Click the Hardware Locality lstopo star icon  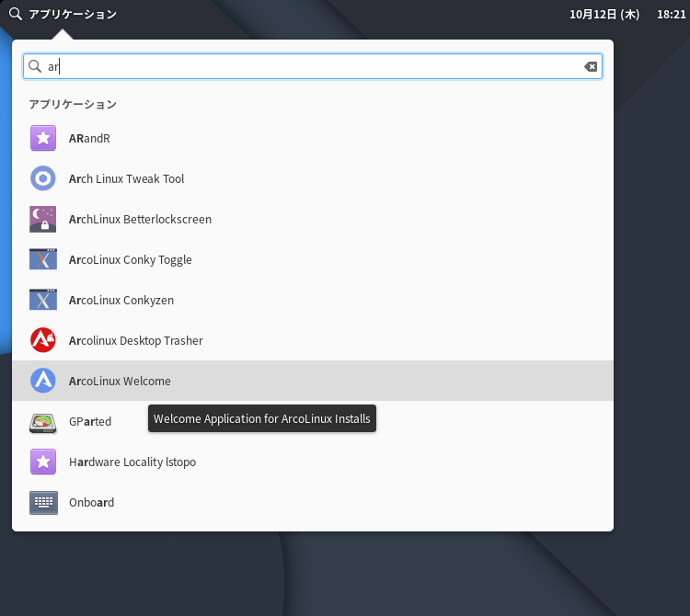[43, 462]
